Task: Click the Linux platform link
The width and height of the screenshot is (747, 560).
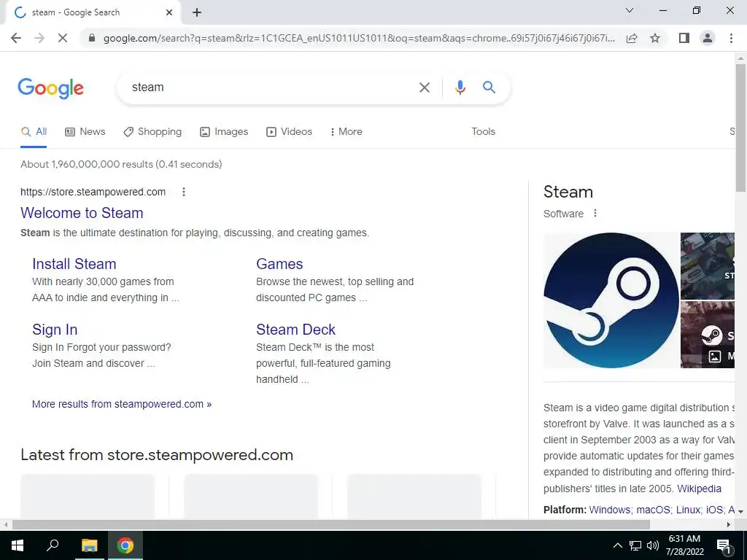Action: click(688, 510)
